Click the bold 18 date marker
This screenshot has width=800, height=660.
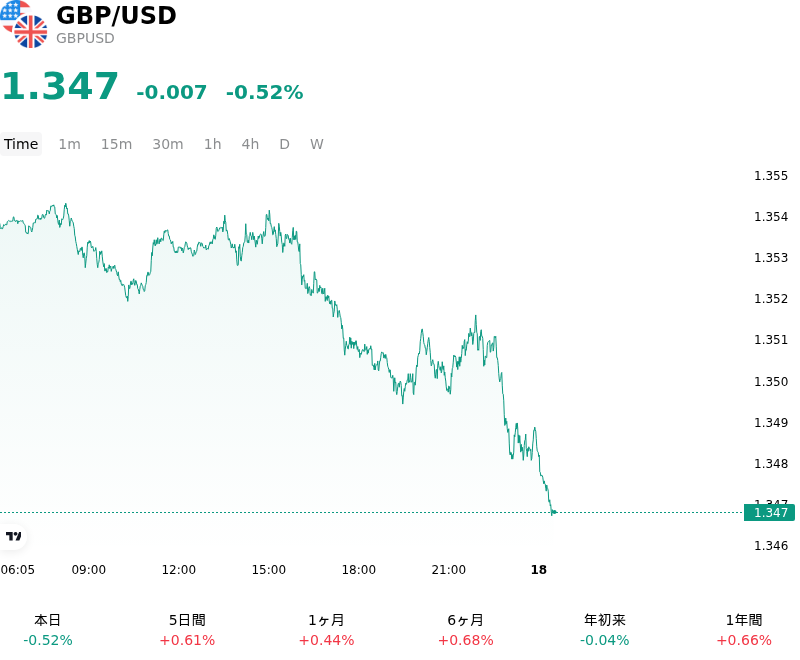tap(539, 570)
